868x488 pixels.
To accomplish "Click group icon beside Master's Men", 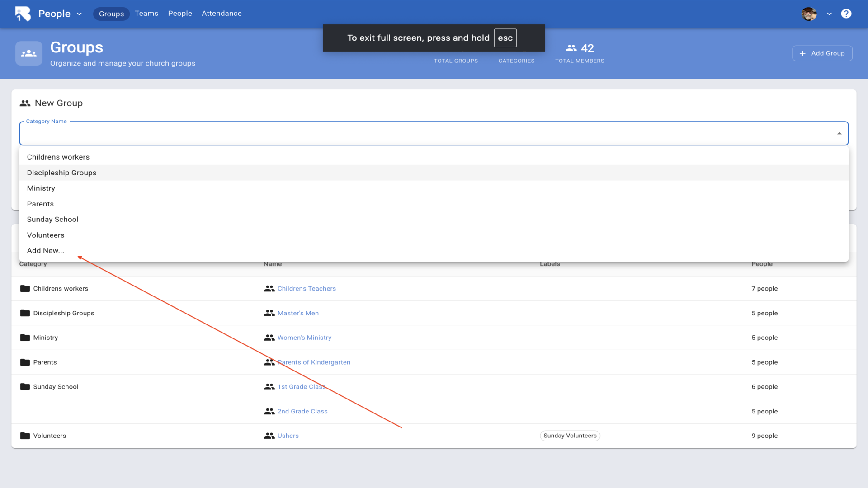I will click(269, 313).
